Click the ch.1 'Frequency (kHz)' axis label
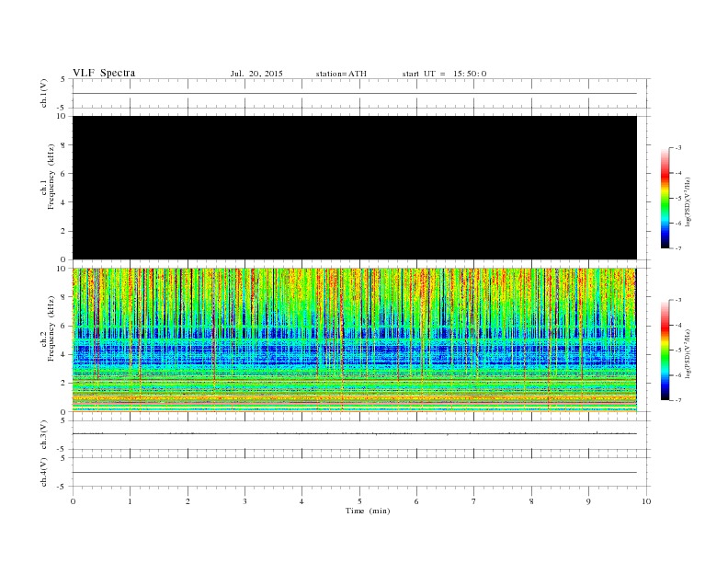The image size is (728, 563). point(51,177)
